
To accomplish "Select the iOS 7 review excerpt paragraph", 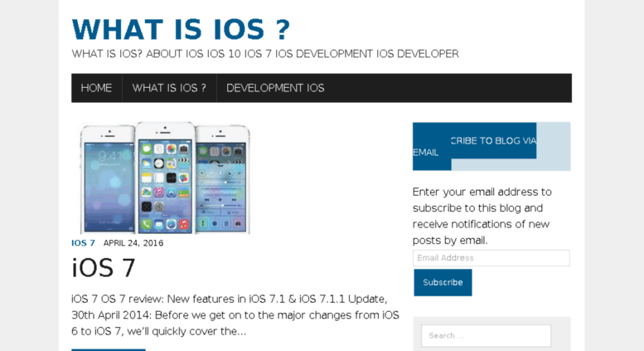I will coord(235,314).
